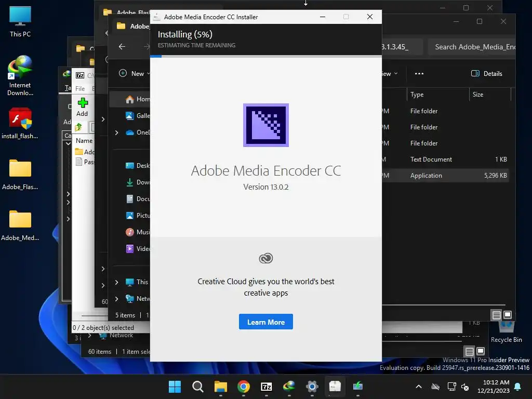The width and height of the screenshot is (532, 399).
Task: Expand This PC in Explorer sidebar
Action: (116, 282)
